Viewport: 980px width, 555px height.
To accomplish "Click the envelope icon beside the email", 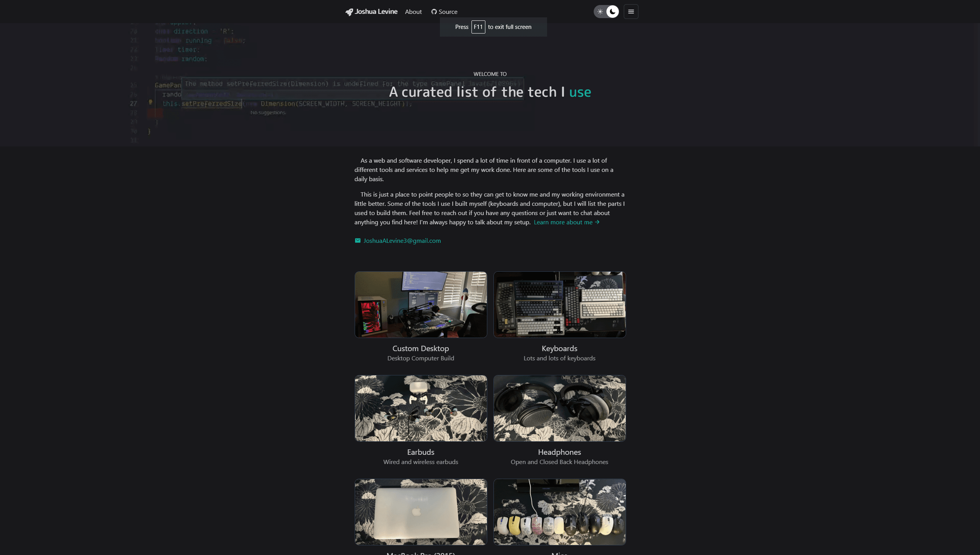I will 358,241.
